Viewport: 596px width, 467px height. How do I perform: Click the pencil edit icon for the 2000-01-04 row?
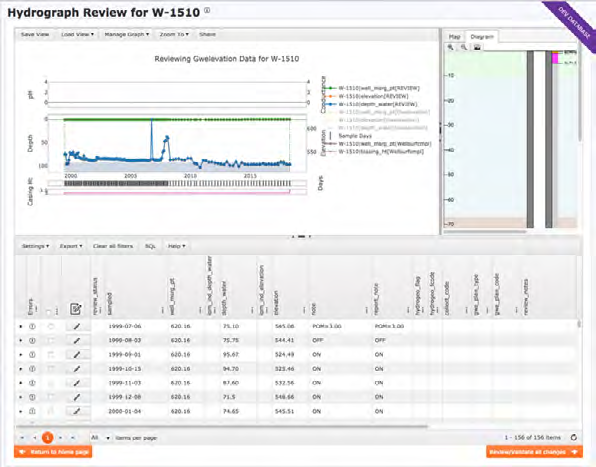coord(76,411)
